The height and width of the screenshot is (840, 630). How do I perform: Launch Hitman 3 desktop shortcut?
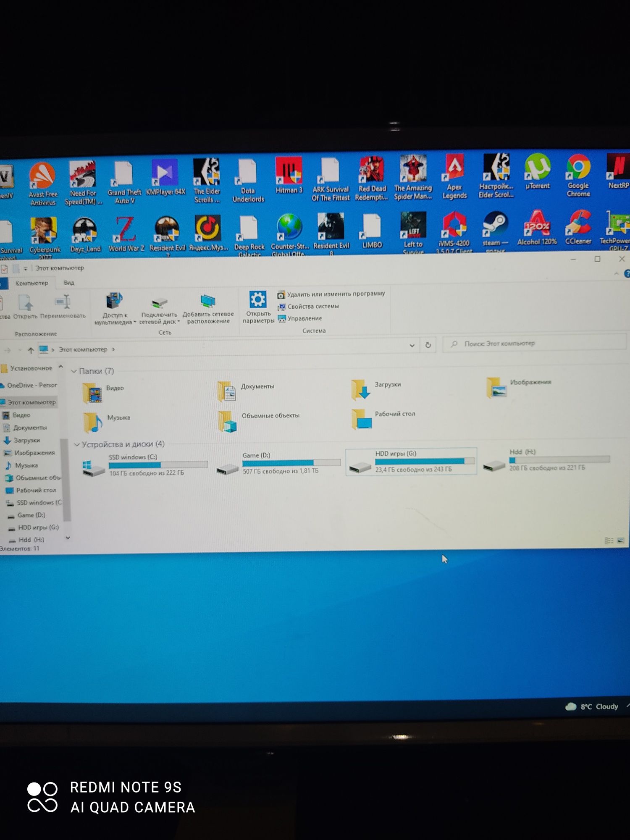point(289,176)
